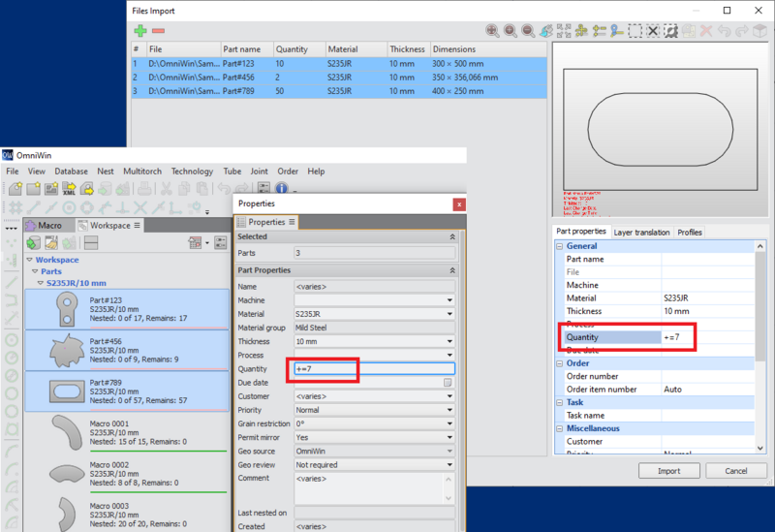Viewport: 775px width, 532px height.
Task: Collapse the S235JR/10 mm tree node
Action: 41,283
